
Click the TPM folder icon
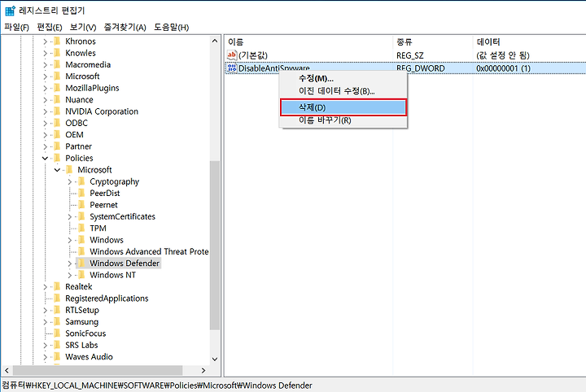[81, 228]
